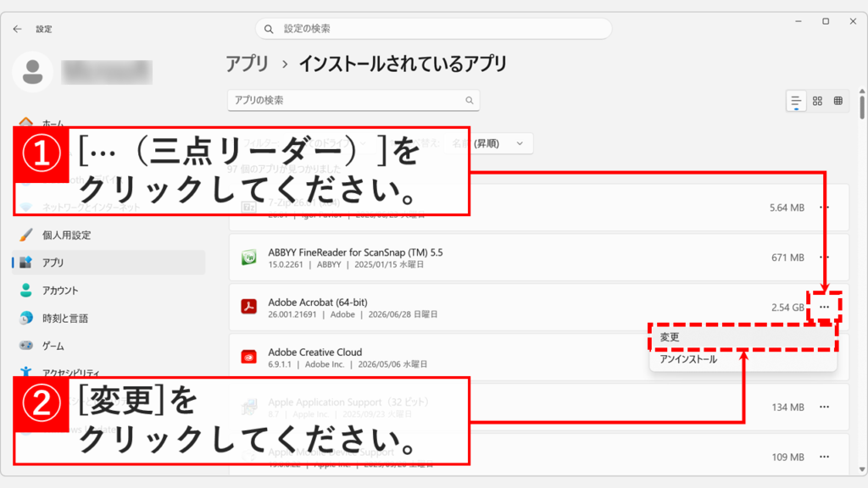Click the Adobe Acrobat app icon
868x488 pixels.
248,307
